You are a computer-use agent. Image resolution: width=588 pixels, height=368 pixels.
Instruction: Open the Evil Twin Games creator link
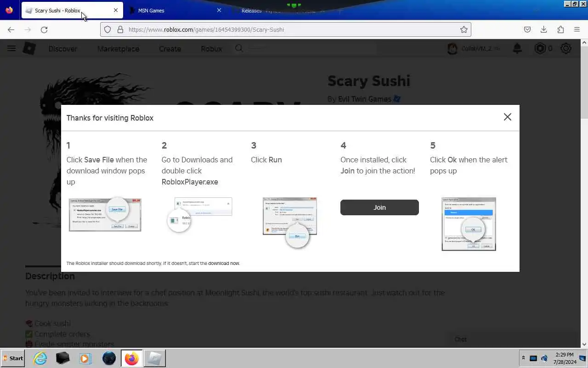point(364,99)
